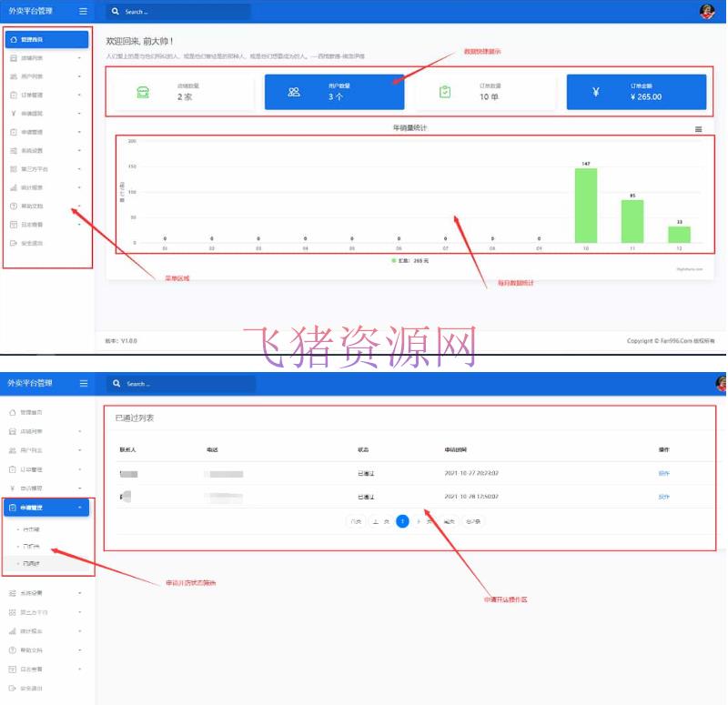This screenshot has width=728, height=705.
Task: Click 安全退出 in the top sidebar
Action: click(32, 243)
